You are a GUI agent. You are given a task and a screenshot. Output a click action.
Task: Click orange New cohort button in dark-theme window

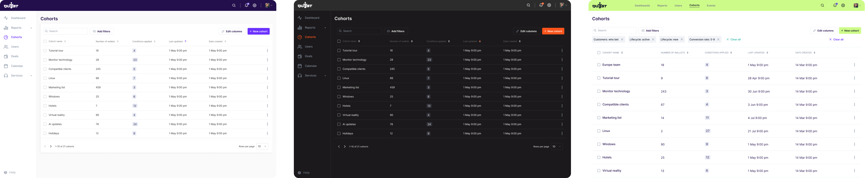point(553,31)
